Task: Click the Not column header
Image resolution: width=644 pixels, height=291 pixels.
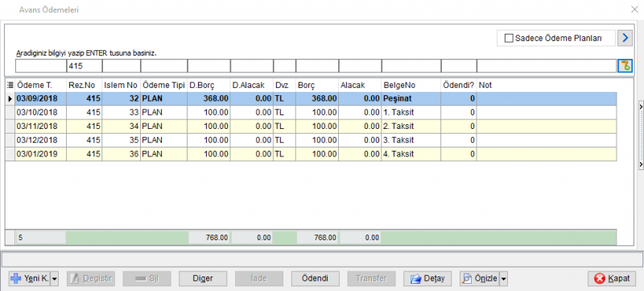Action: pyautogui.click(x=547, y=85)
